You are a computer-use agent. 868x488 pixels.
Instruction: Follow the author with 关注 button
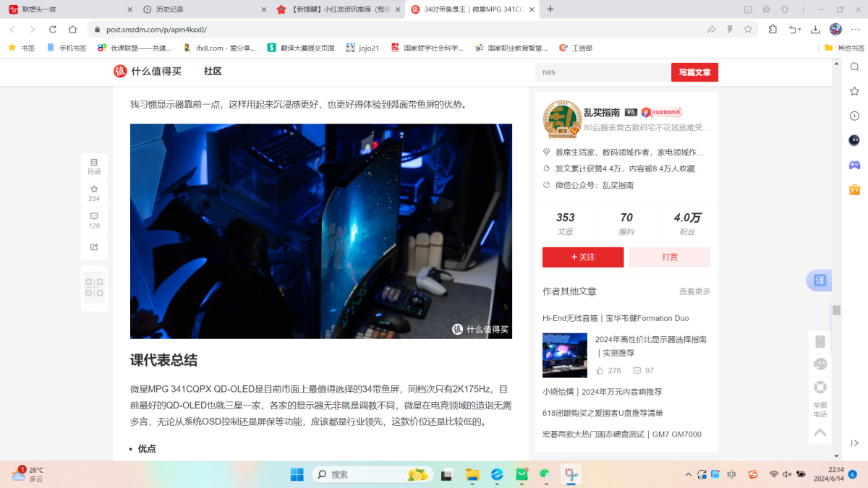coord(583,257)
